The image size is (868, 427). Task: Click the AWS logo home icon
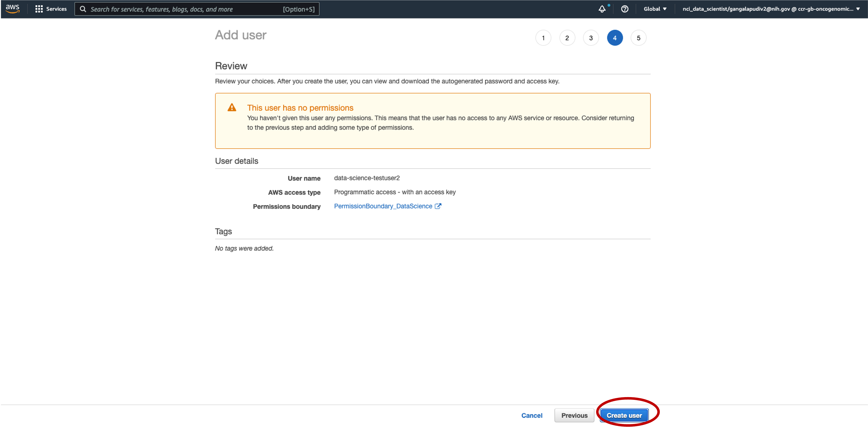[x=12, y=9]
